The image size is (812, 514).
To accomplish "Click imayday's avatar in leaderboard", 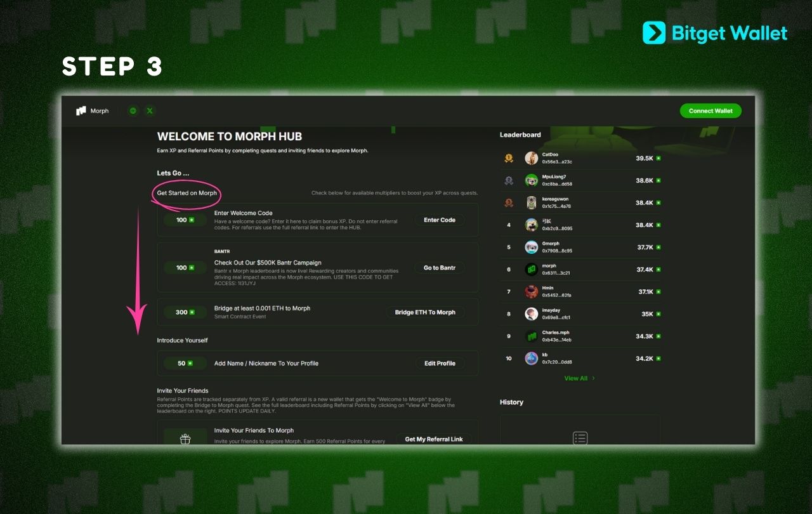I will pos(532,314).
